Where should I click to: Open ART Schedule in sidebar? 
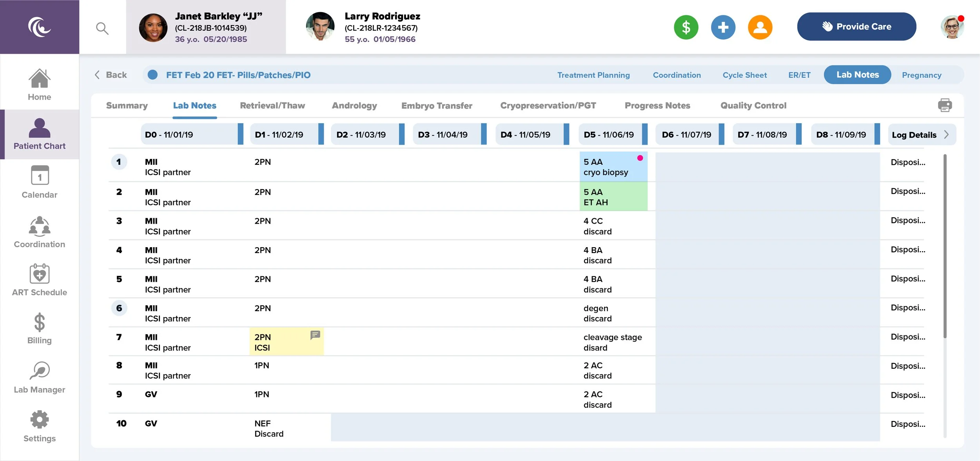pyautogui.click(x=39, y=280)
